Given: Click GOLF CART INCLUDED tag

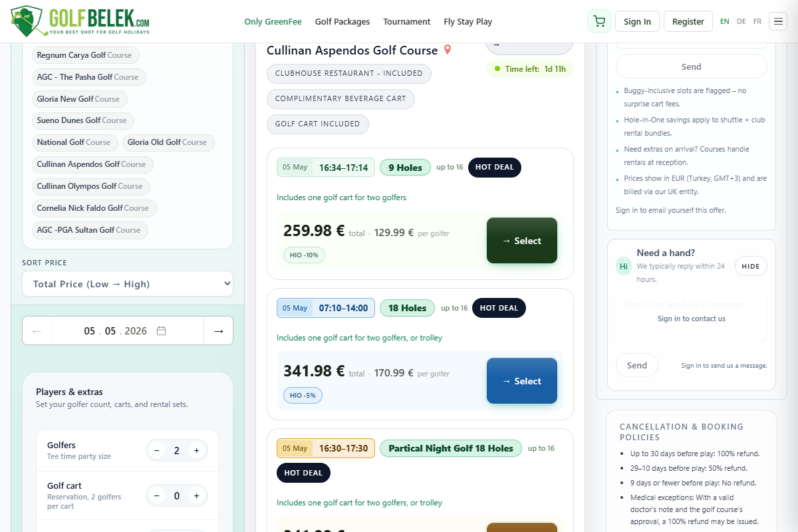Looking at the screenshot, I should click(x=318, y=124).
